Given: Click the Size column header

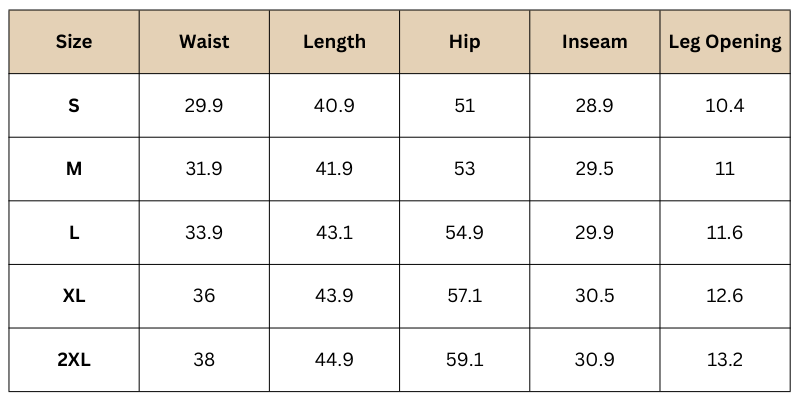Looking at the screenshot, I should coord(74,42).
